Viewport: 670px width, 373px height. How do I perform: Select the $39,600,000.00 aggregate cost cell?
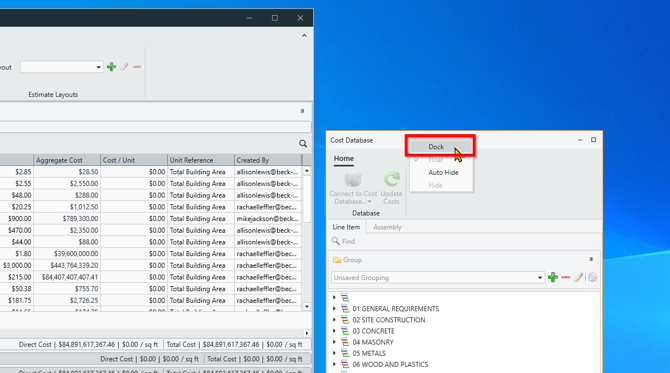click(67, 253)
